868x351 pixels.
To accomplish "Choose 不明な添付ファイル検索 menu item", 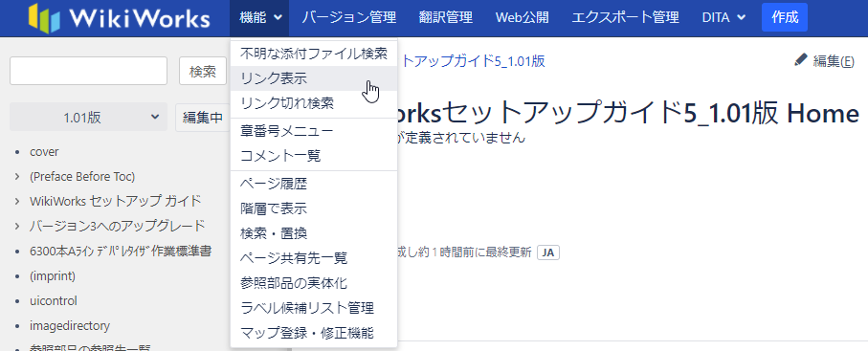I will (x=314, y=54).
